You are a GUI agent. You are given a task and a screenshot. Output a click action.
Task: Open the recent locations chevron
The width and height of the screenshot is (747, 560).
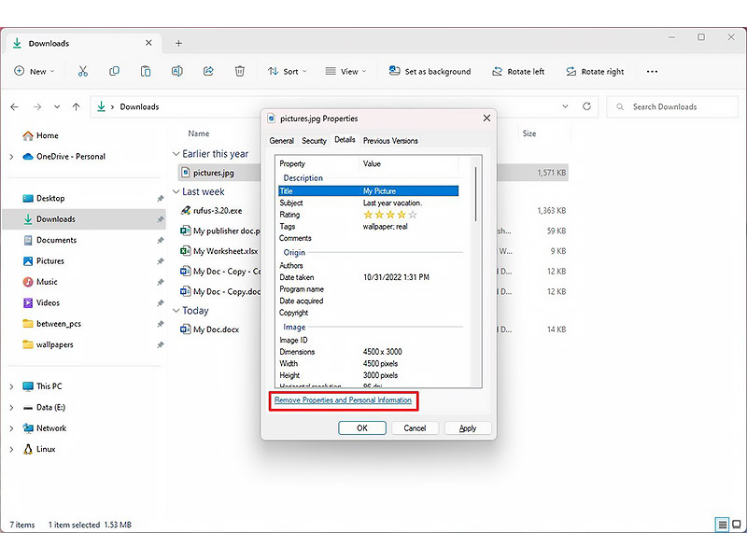57,106
